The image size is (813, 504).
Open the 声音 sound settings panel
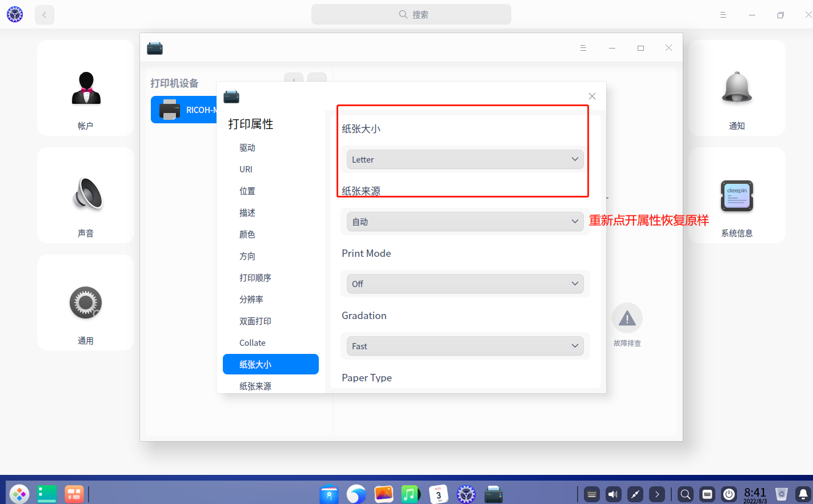pos(85,195)
